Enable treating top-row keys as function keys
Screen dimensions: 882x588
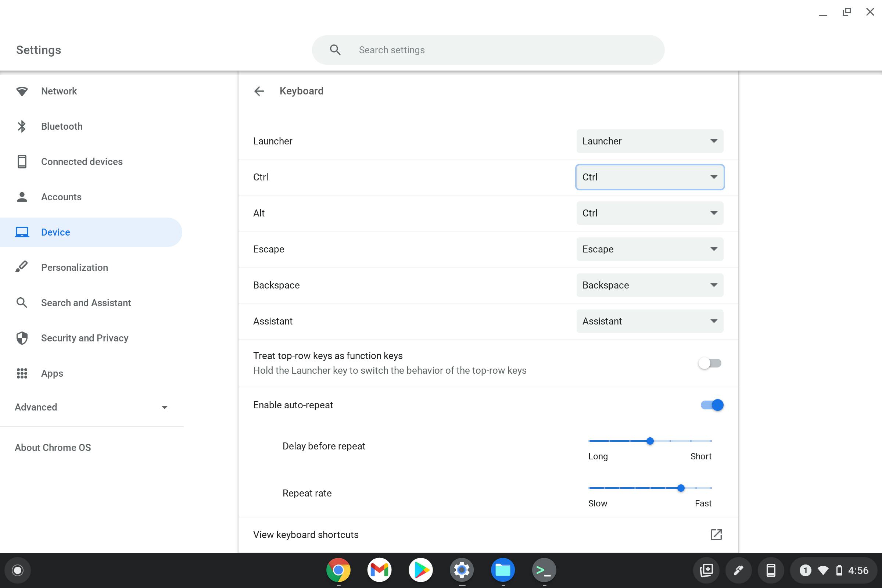tap(710, 363)
